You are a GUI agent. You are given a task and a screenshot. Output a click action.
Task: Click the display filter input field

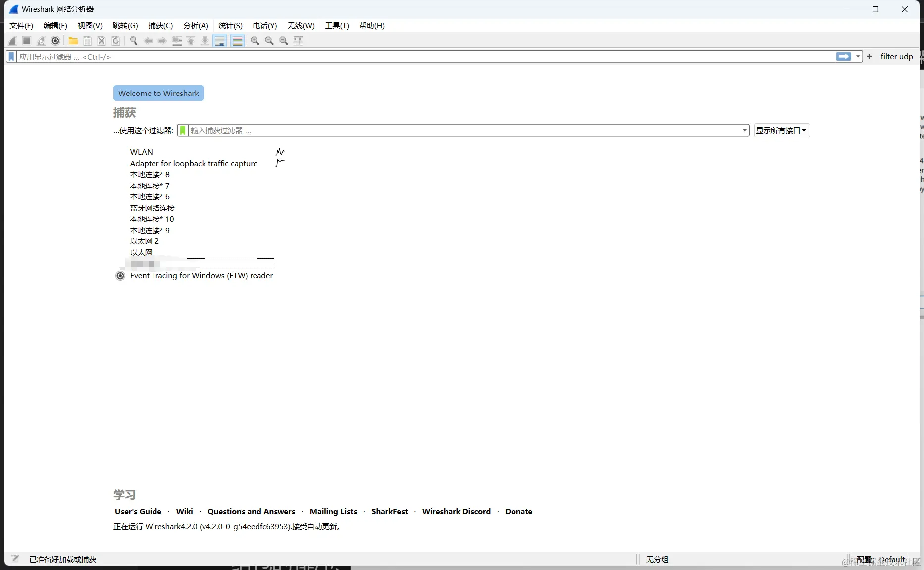coord(426,57)
